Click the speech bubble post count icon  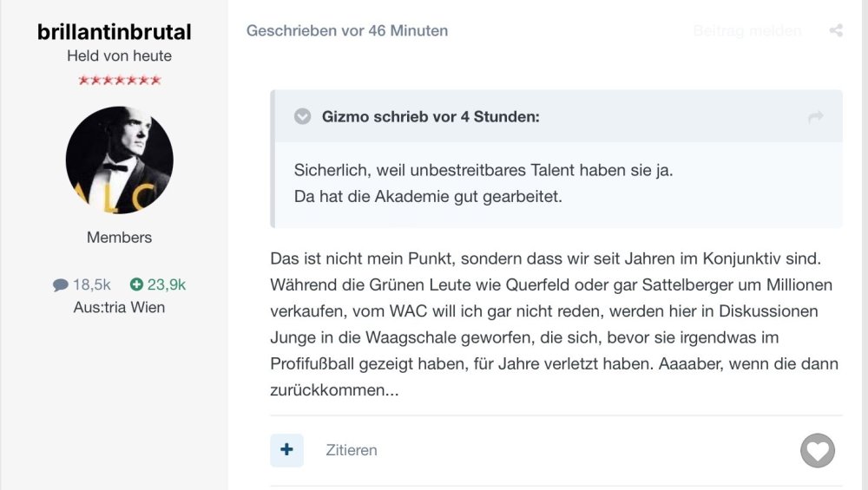point(60,284)
